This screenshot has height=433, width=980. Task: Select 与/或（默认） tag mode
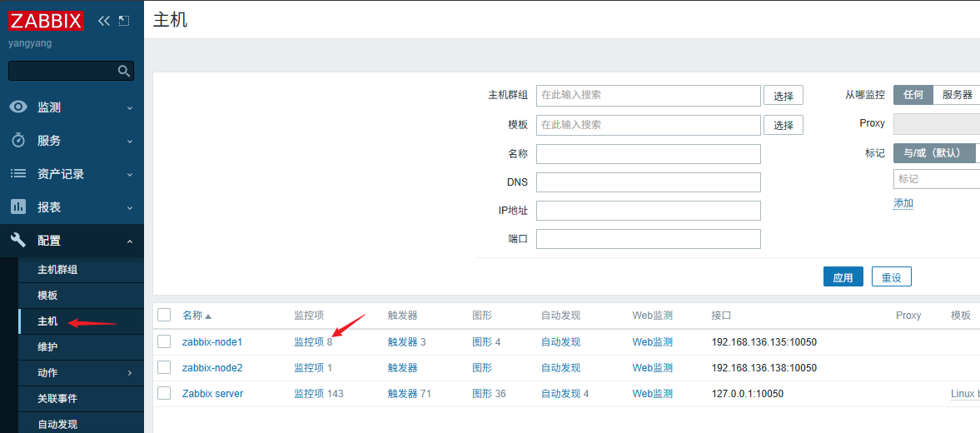pos(934,153)
